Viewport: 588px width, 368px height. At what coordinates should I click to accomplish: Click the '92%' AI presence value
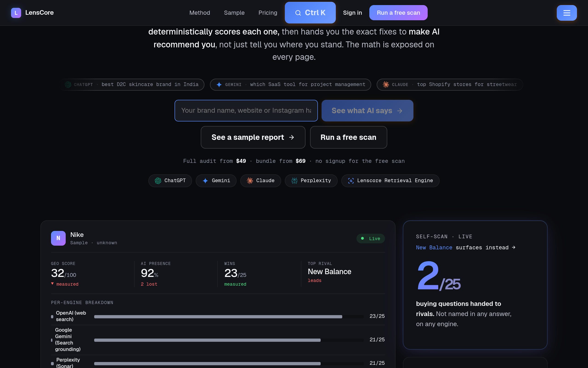pos(150,273)
